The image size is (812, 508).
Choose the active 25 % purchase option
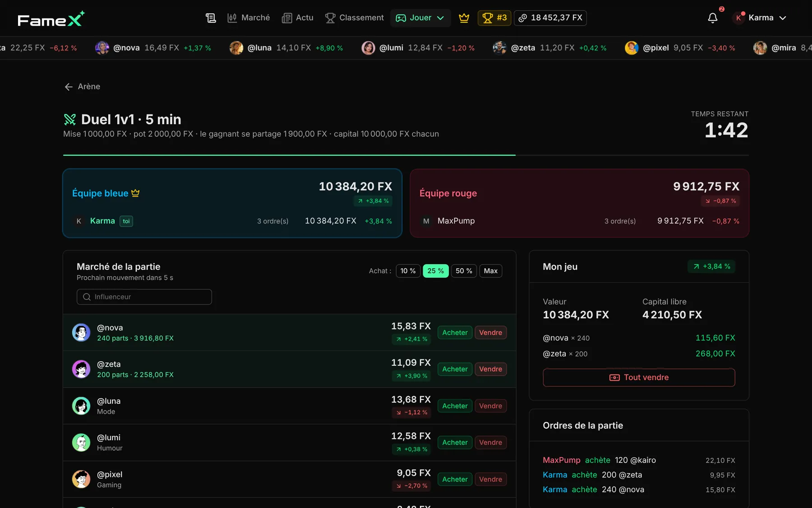pyautogui.click(x=435, y=271)
